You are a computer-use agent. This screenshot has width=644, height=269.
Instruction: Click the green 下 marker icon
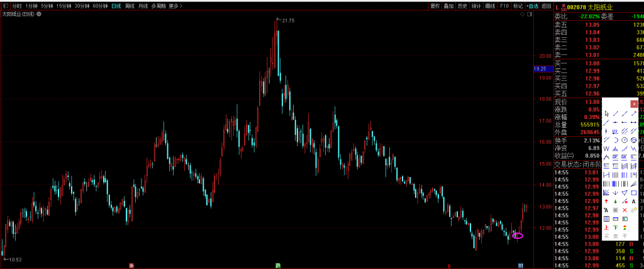615,227
